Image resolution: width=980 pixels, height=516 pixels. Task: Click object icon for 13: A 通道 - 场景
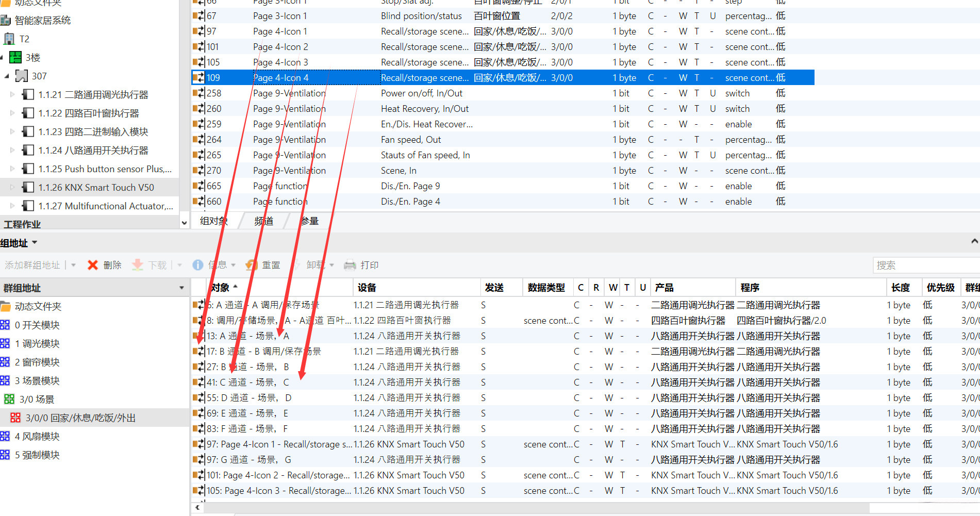click(x=198, y=336)
